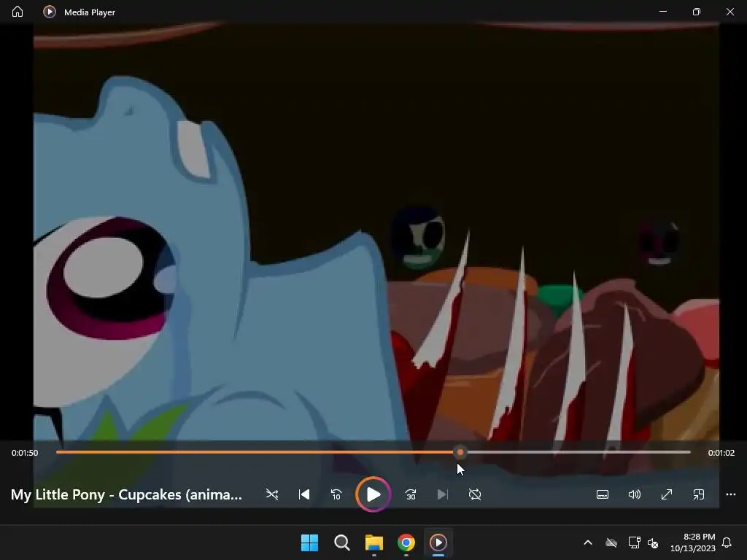
Task: Open the notifications bell
Action: 727,542
